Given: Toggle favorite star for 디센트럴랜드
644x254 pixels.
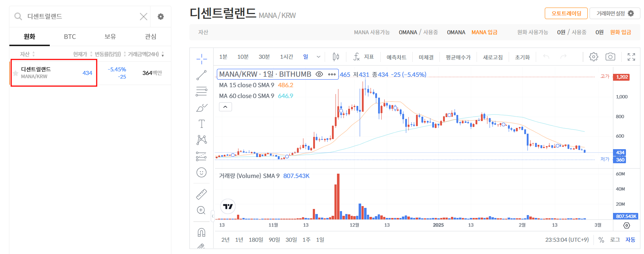Looking at the screenshot, I should [16, 73].
